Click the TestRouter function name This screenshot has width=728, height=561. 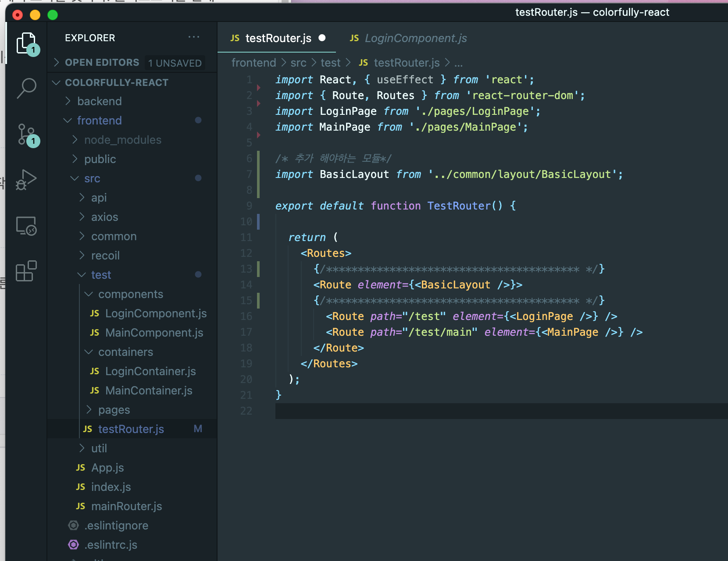[459, 206]
